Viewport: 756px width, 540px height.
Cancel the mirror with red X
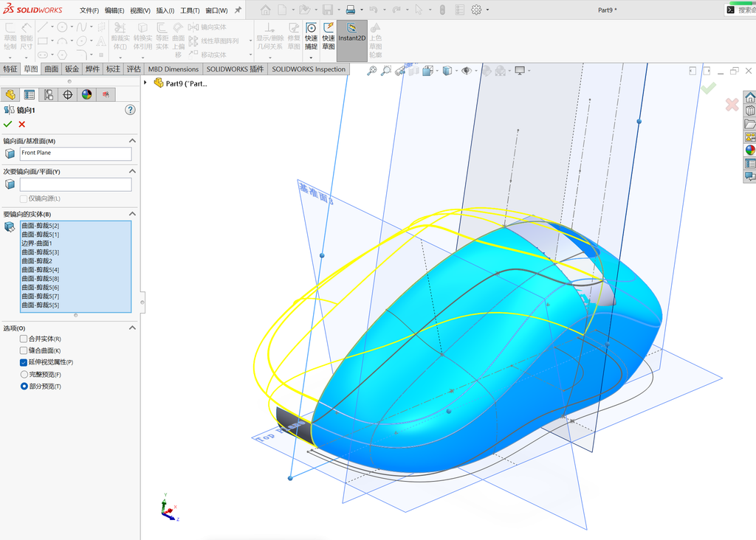[x=21, y=124]
